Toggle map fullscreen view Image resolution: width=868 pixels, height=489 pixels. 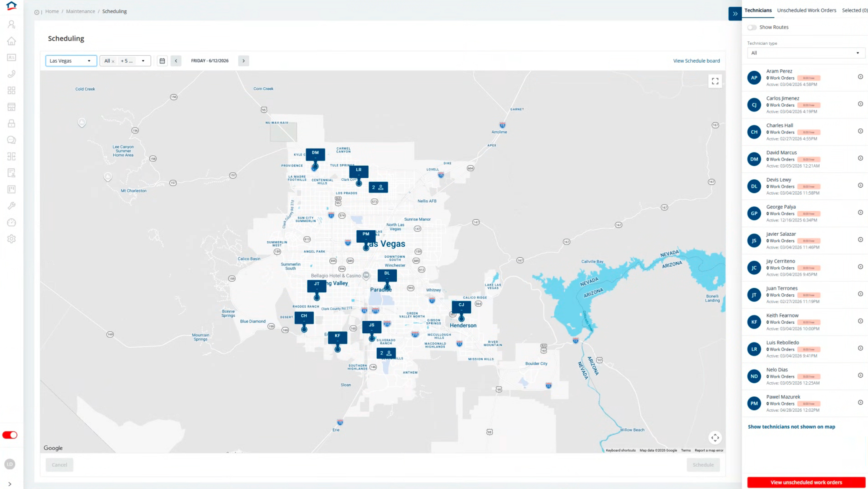pos(715,81)
